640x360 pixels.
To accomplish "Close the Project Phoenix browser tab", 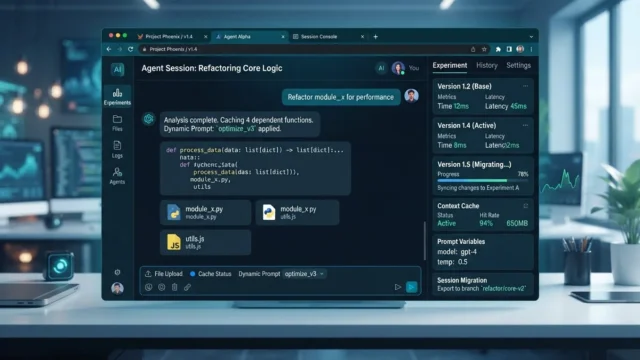I will (x=205, y=37).
